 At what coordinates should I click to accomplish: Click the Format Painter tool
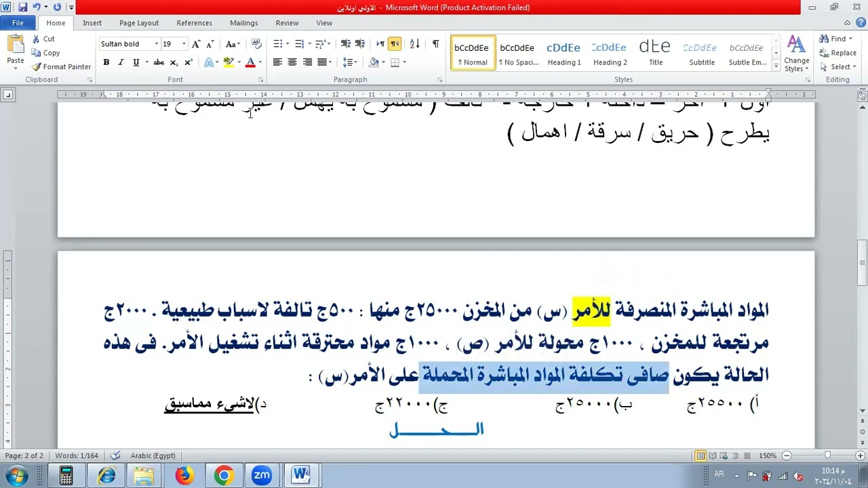point(61,66)
